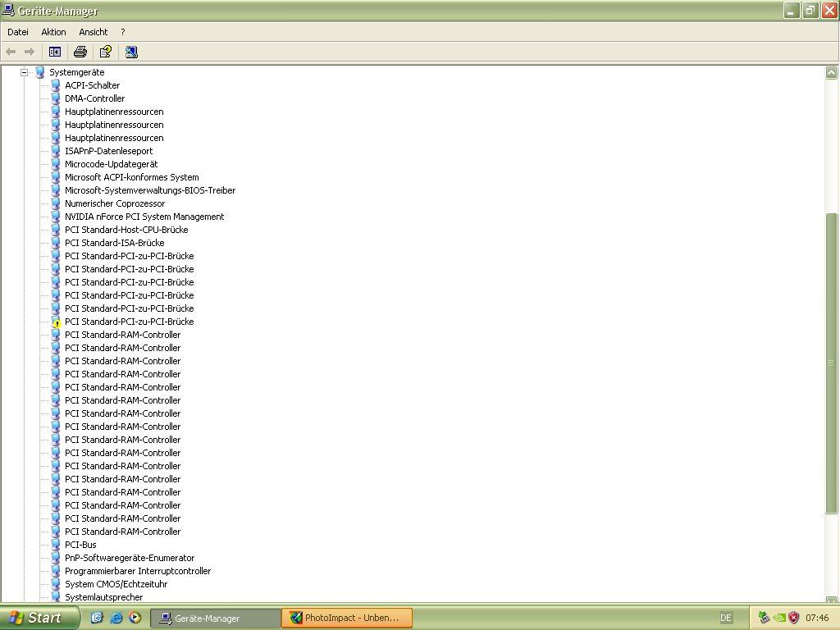Select PnP-Softwaregeräte-Enumerator
Screen dimensions: 840x630
point(130,558)
